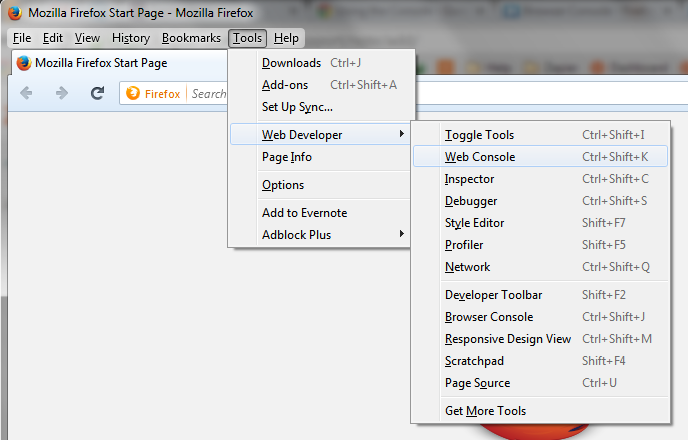Image resolution: width=688 pixels, height=440 pixels.
Task: Open the Help menu
Action: 286,38
